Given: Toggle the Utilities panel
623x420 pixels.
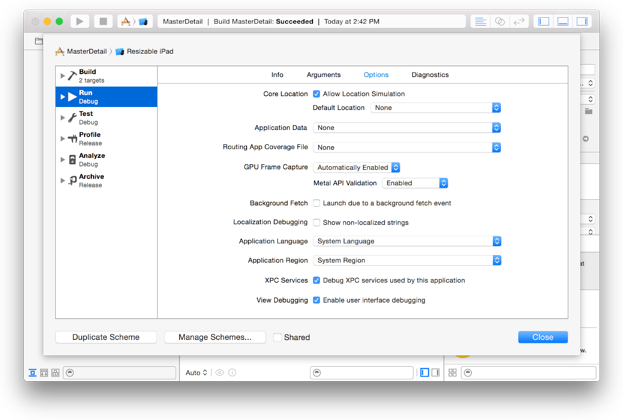Looking at the screenshot, I should (582, 21).
